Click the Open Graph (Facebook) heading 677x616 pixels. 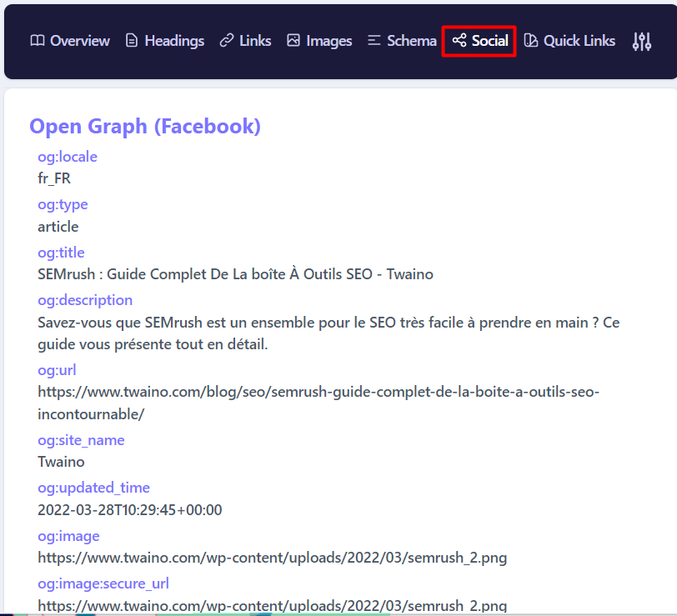[x=145, y=127]
